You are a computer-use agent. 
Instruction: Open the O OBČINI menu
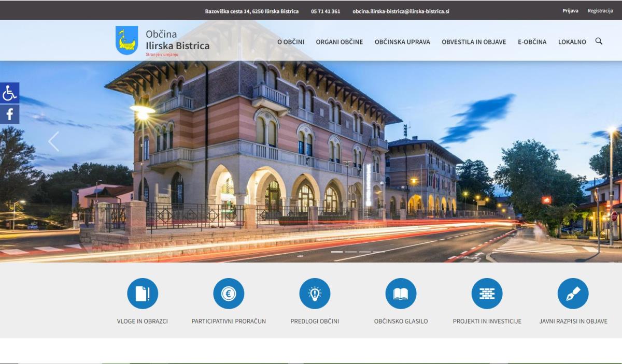coord(291,42)
